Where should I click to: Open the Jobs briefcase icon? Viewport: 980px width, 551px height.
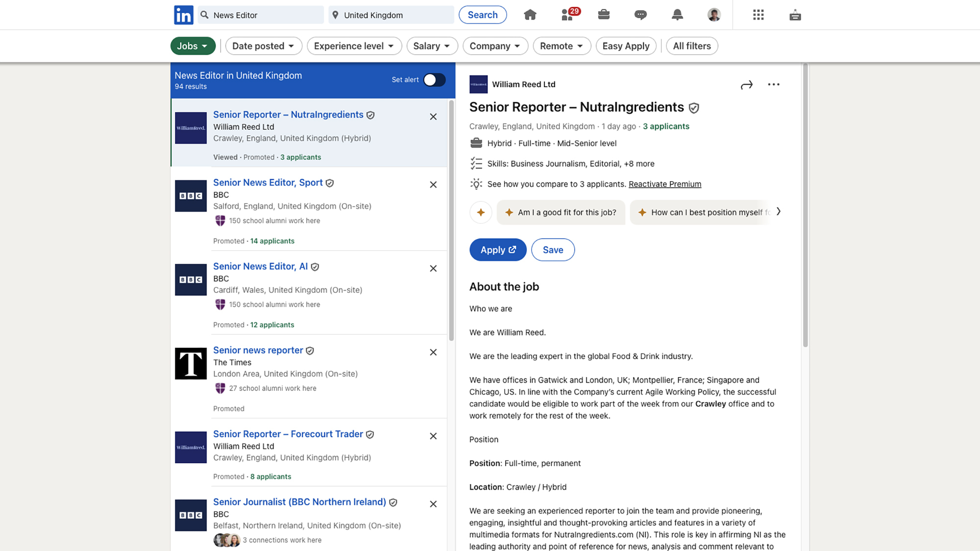[604, 15]
